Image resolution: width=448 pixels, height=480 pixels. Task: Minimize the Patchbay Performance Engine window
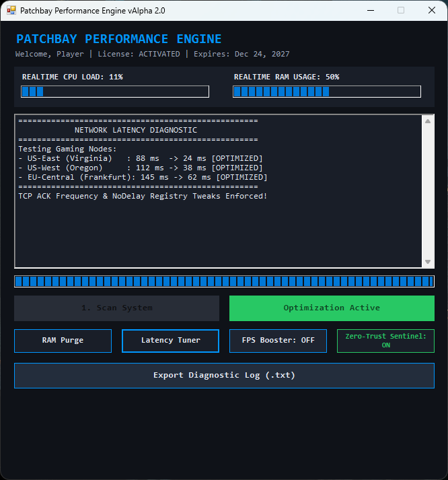(x=371, y=10)
